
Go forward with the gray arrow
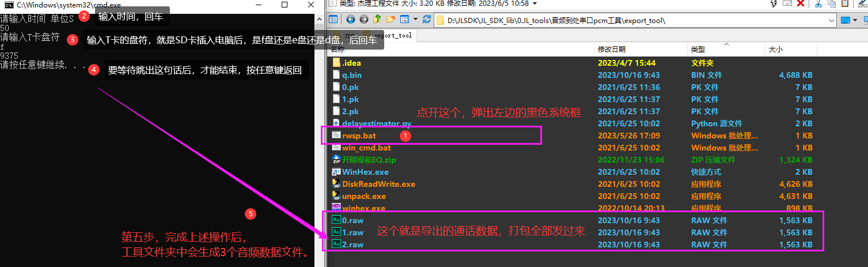click(x=364, y=20)
